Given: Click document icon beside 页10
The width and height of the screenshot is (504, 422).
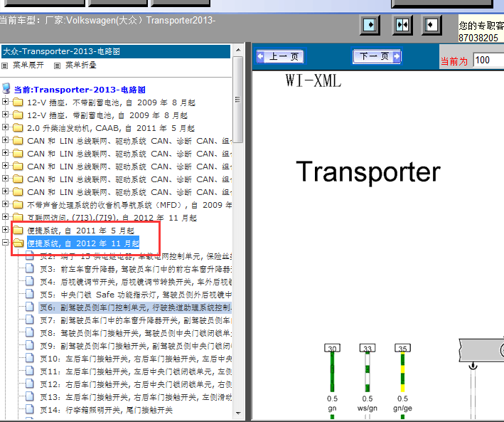Looking at the screenshot, I should click(x=30, y=358).
